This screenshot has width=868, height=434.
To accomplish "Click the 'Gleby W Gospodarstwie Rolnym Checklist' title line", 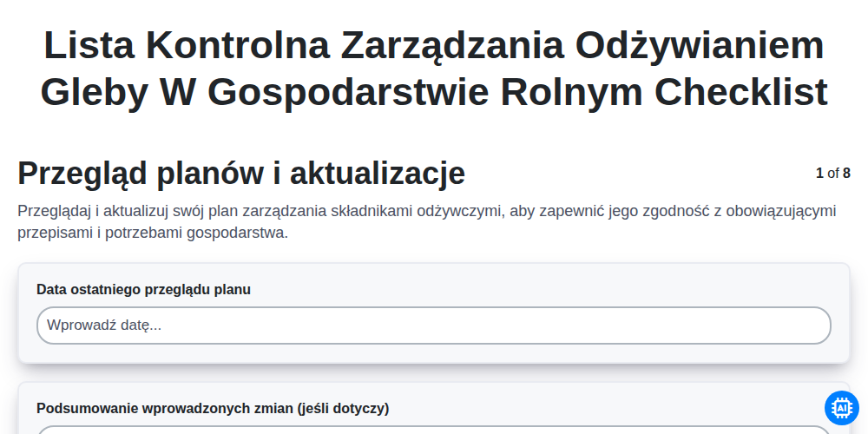I will [434, 92].
